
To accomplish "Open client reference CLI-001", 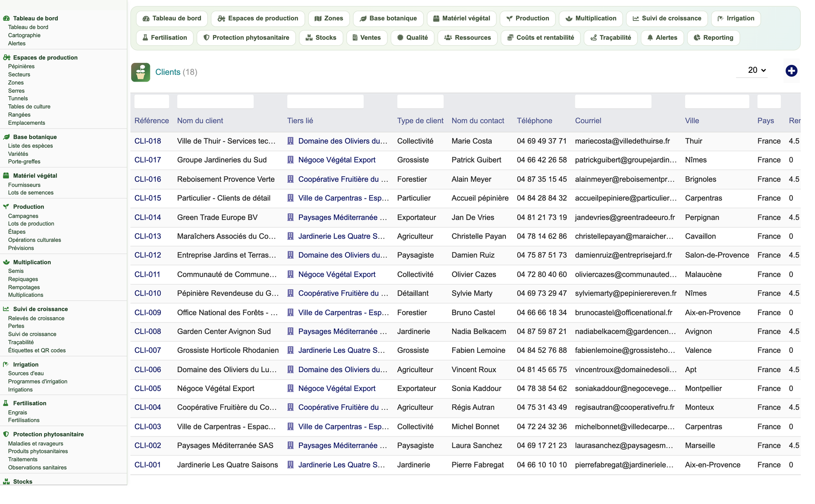I will [x=147, y=465].
